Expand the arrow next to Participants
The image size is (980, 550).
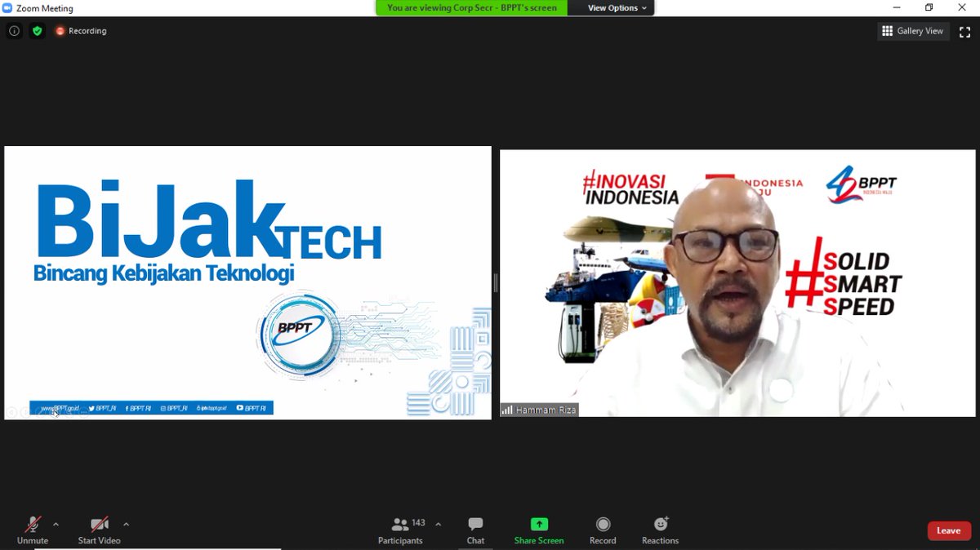pyautogui.click(x=438, y=525)
